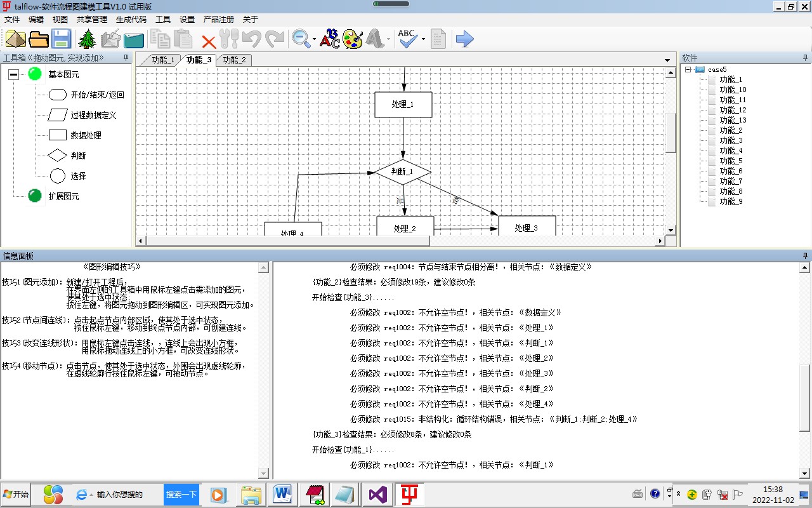Viewport: 812px width, 508px height.
Task: Switch to the 功能_2 tab
Action: point(234,60)
